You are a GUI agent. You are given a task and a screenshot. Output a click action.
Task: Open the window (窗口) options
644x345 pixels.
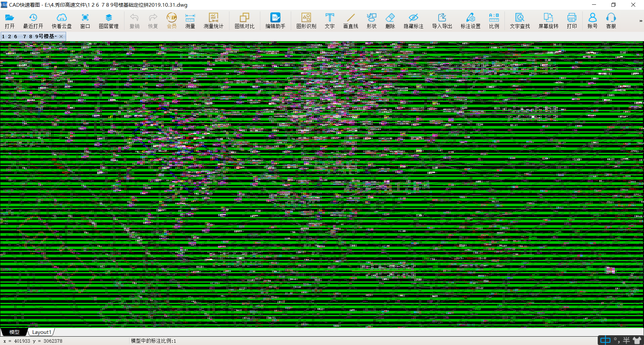point(85,21)
